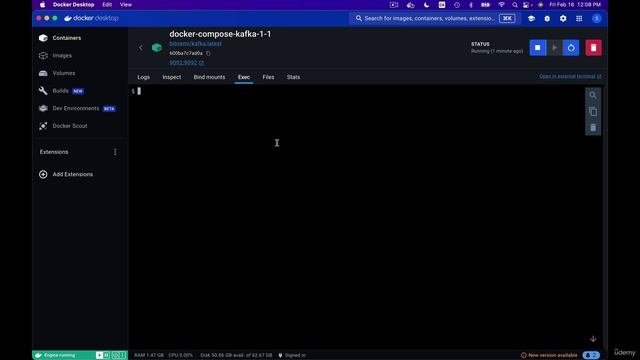Switch to the Stats tab

(x=293, y=77)
